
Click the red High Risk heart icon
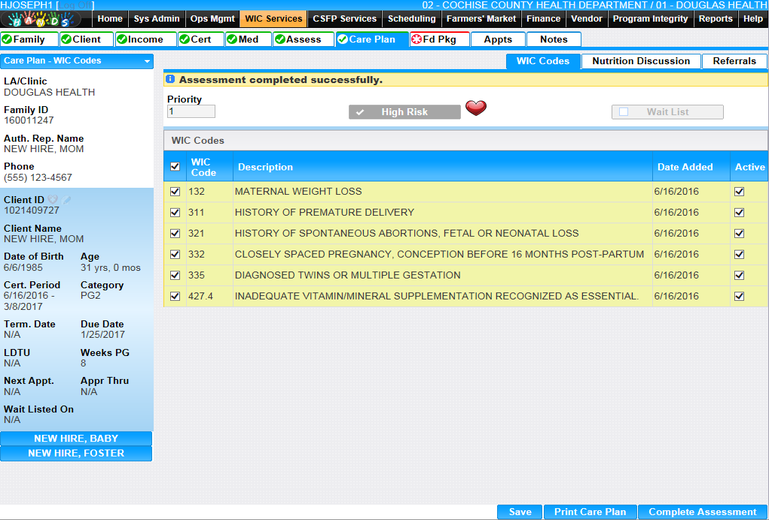pos(476,108)
